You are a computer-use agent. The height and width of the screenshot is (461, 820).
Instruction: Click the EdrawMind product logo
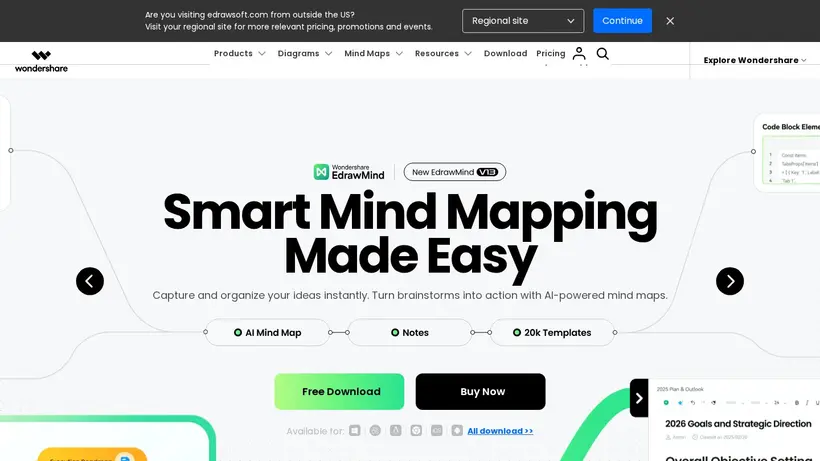[x=349, y=172]
